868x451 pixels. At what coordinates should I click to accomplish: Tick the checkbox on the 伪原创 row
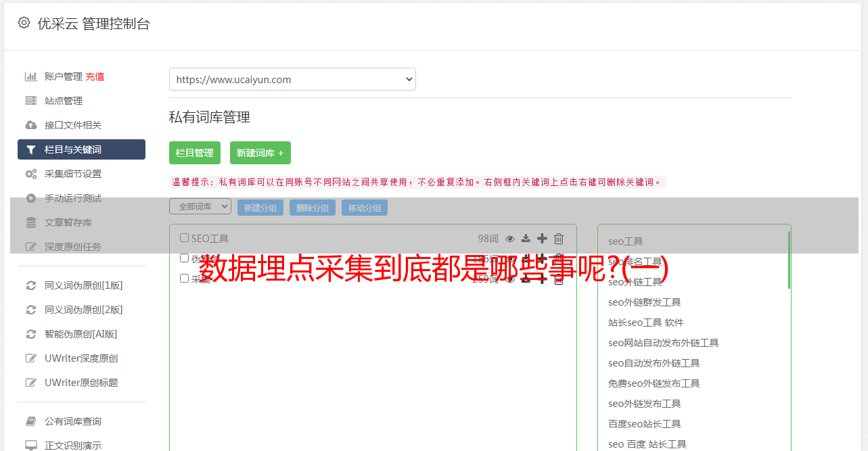[184, 258]
